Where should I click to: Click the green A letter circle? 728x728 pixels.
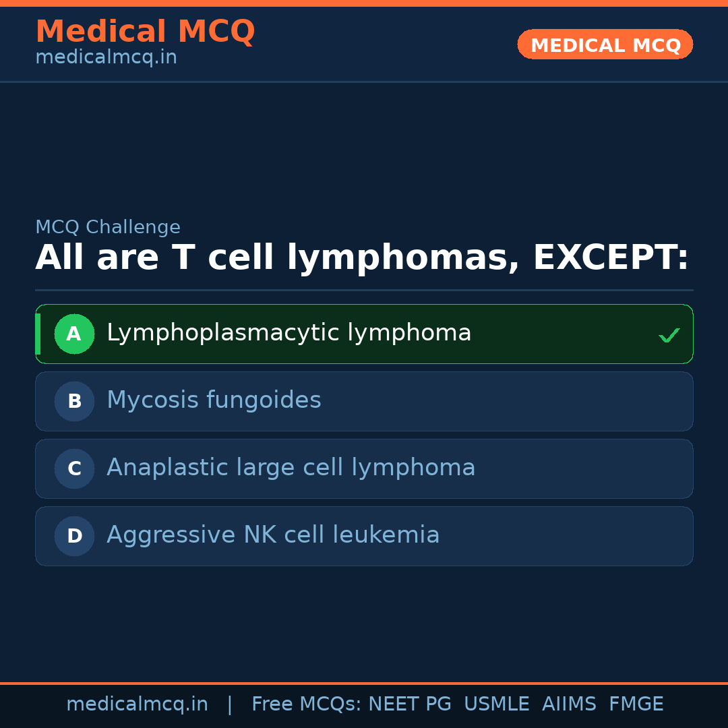click(x=74, y=334)
